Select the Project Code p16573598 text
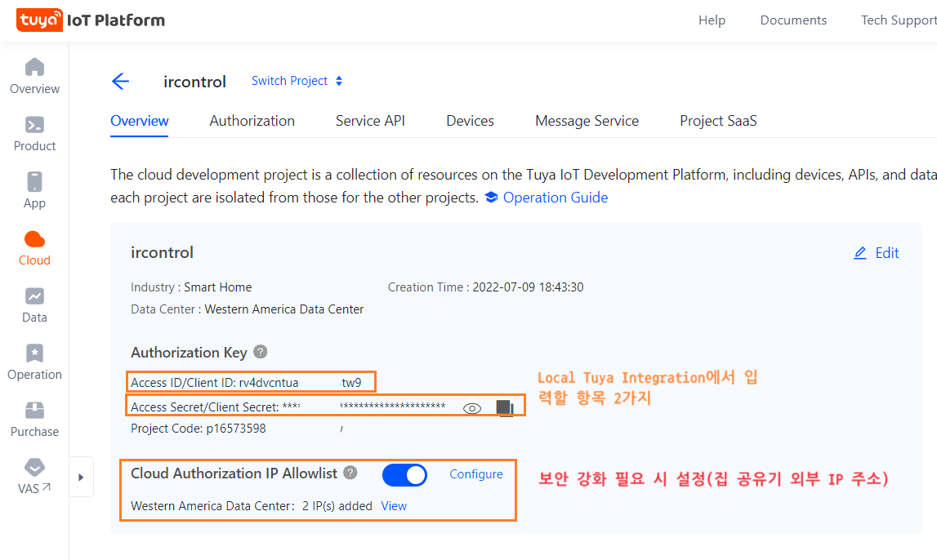The image size is (937, 560). (199, 429)
